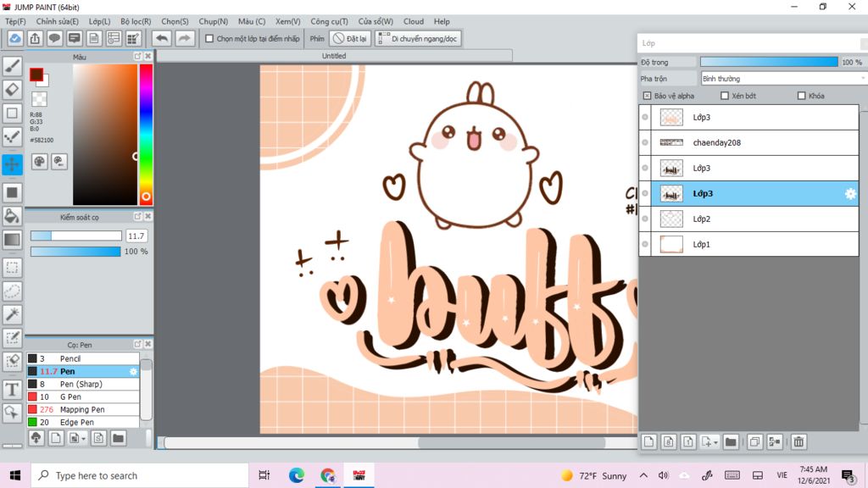868x488 pixels.
Task: Select the Eraser tool
Action: 12,90
